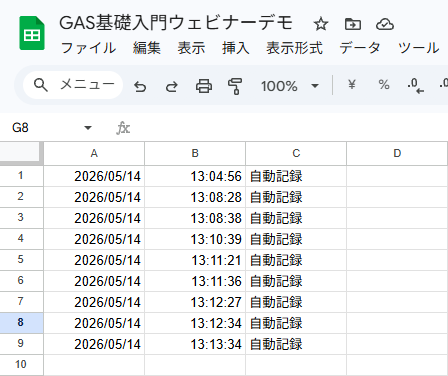Click empty cell A10
The image size is (448, 376).
(x=94, y=365)
